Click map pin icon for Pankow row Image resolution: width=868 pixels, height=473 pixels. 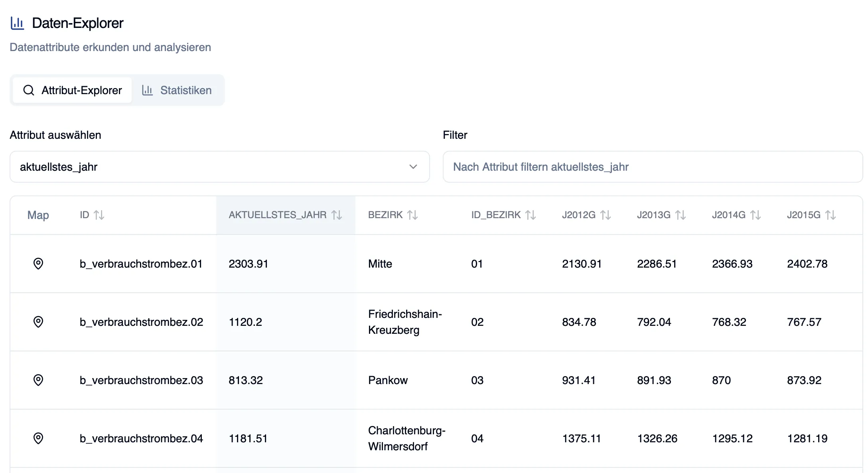tap(38, 380)
